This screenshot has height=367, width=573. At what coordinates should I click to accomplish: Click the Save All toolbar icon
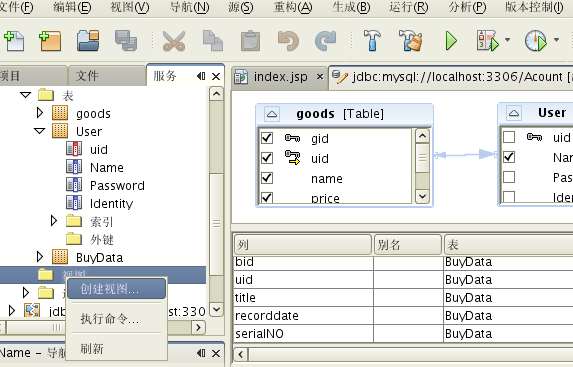(126, 41)
